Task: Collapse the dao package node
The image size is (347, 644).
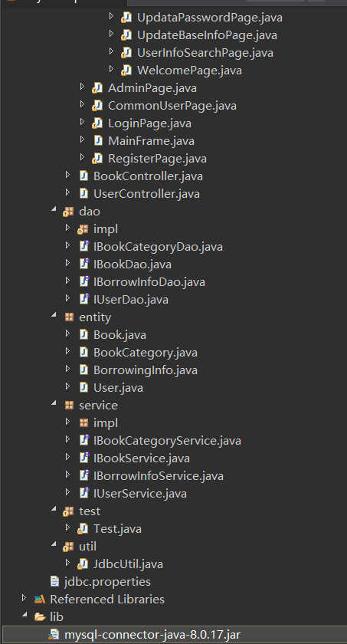Action: pyautogui.click(x=54, y=210)
